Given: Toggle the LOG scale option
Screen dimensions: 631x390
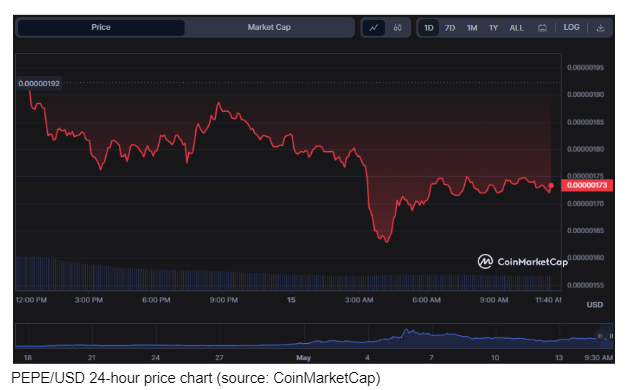Looking at the screenshot, I should click(x=571, y=27).
